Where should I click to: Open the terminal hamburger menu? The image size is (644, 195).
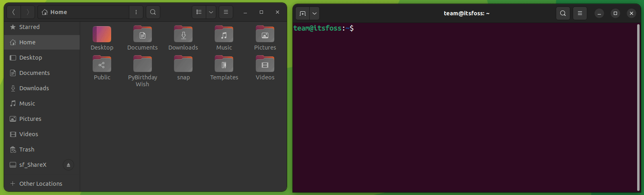(580, 13)
